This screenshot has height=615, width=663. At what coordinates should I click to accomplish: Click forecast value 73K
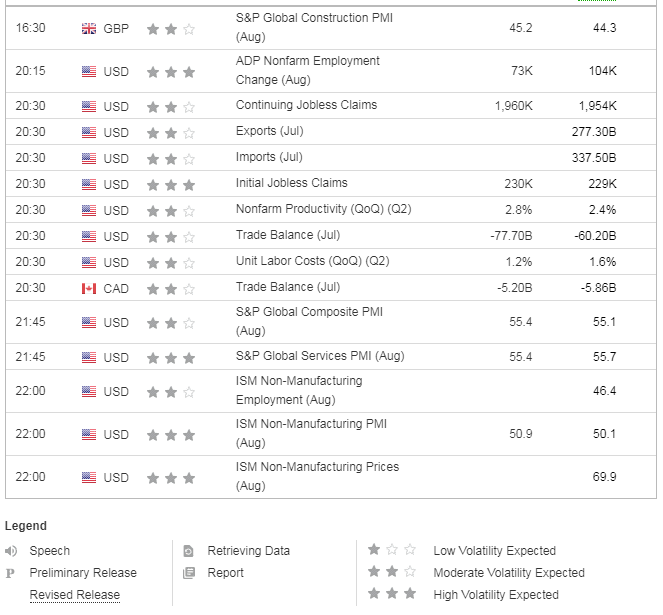tap(522, 71)
